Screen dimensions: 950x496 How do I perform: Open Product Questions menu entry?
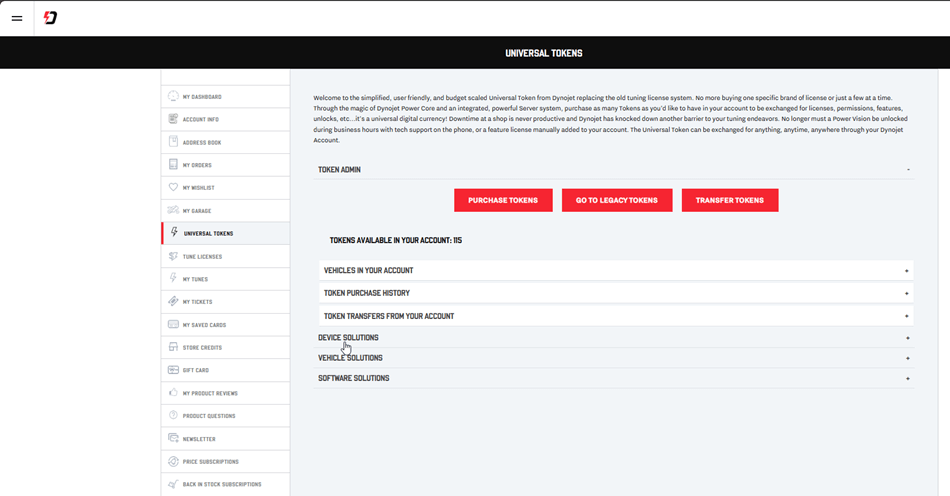point(225,416)
